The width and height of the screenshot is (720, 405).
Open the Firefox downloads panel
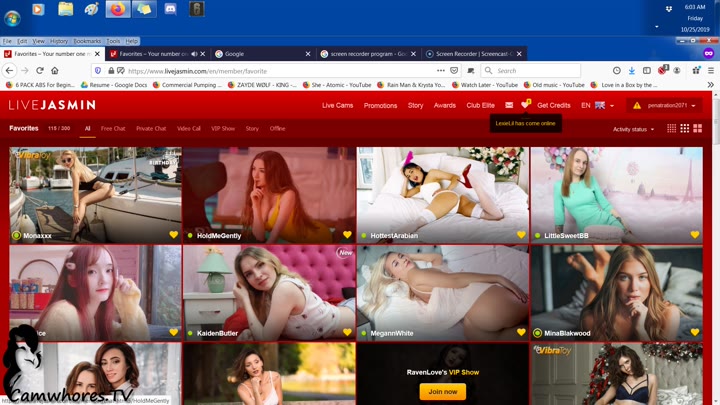coord(632,71)
